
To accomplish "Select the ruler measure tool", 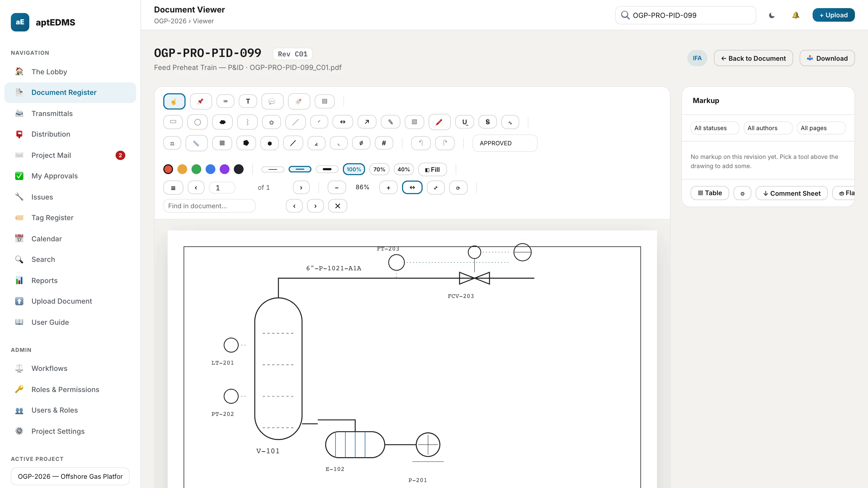I will pyautogui.click(x=196, y=143).
